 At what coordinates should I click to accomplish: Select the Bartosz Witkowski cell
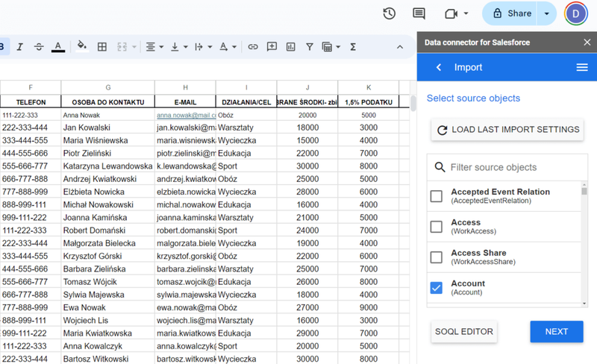pos(107,359)
